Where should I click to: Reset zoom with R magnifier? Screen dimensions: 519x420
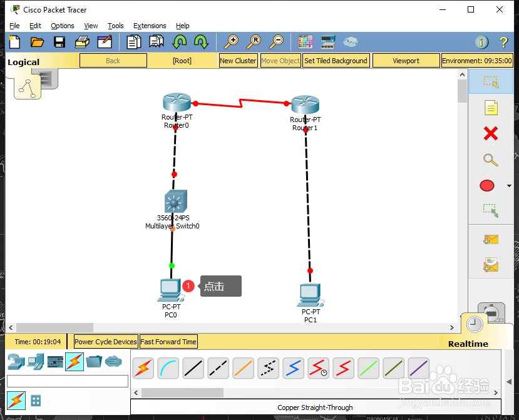(x=254, y=42)
